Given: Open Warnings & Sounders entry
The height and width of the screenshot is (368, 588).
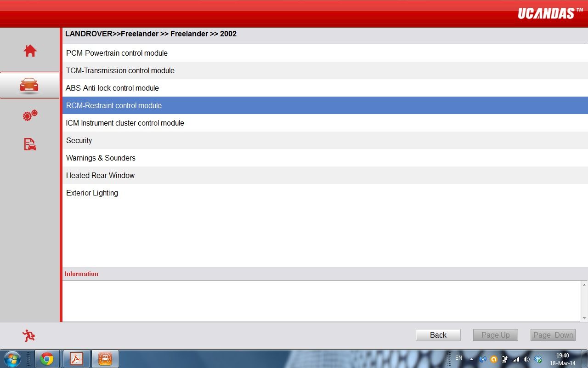Looking at the screenshot, I should coord(325,158).
